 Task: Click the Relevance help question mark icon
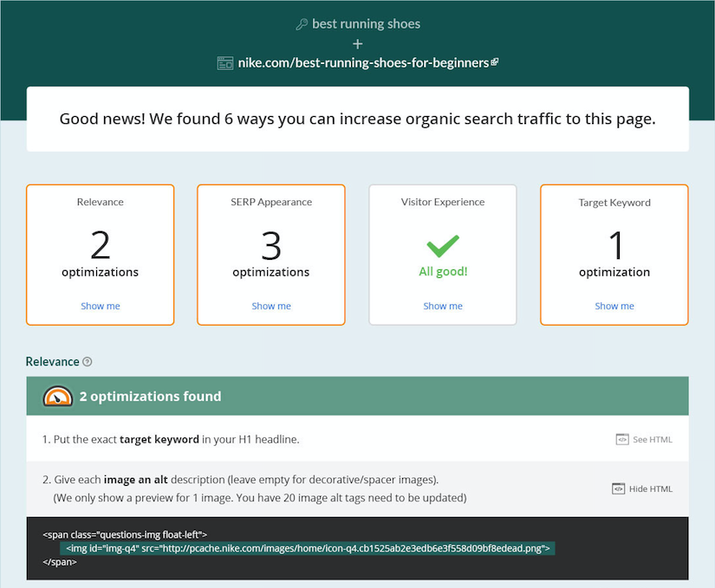click(x=87, y=362)
